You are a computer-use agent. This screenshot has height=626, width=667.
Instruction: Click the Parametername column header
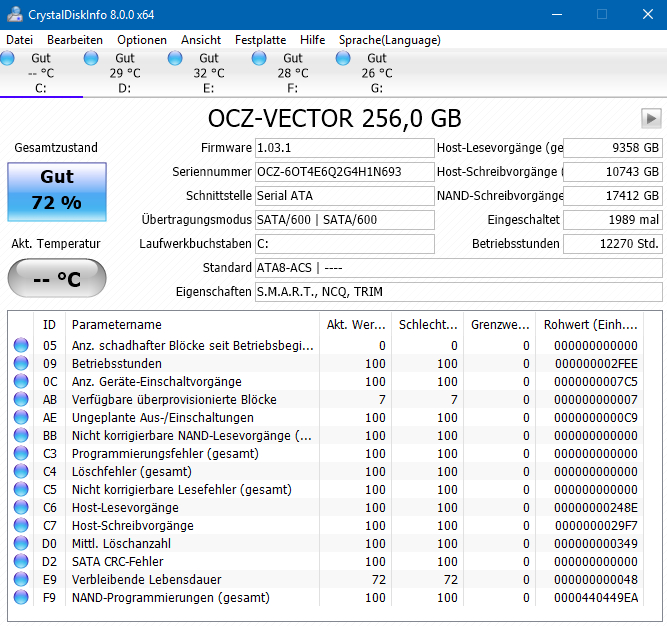pos(192,325)
